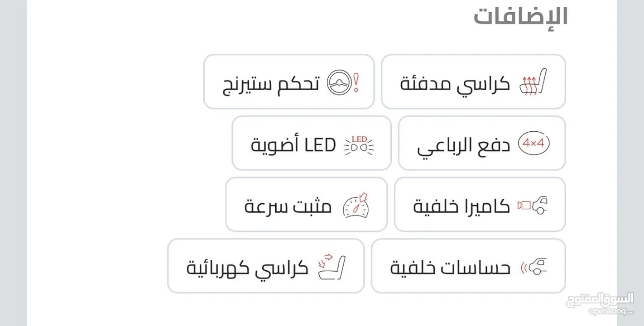Click the opensooq.com text under logo

(x=611, y=312)
